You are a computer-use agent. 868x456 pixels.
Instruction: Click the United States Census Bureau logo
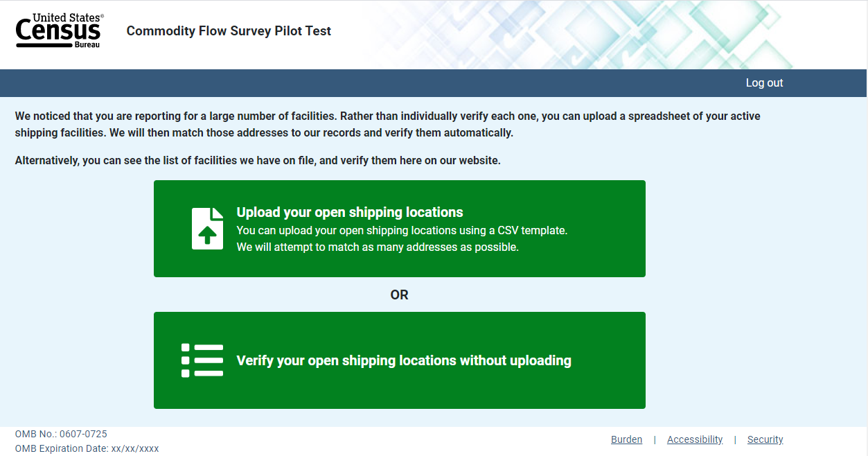[x=60, y=31]
